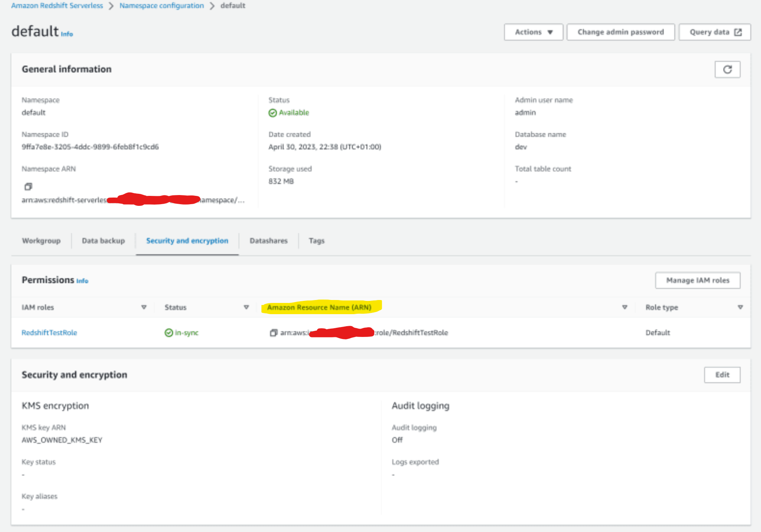The width and height of the screenshot is (761, 532).
Task: Open the Actions dropdown menu
Action: pyautogui.click(x=534, y=32)
